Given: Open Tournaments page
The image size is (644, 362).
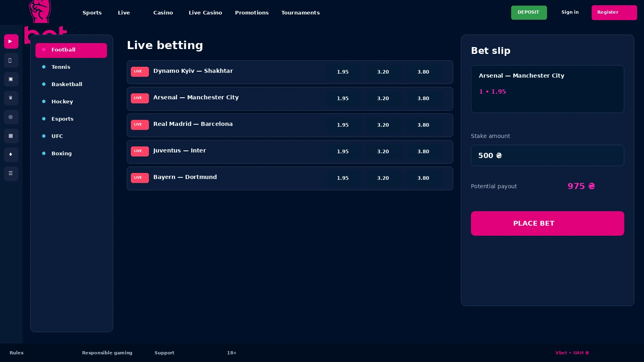Looking at the screenshot, I should pos(301,13).
